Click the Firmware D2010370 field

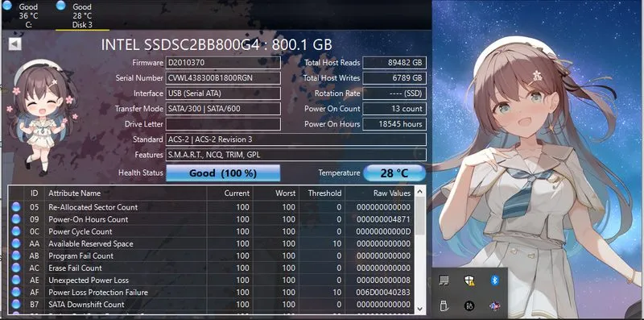tap(223, 63)
